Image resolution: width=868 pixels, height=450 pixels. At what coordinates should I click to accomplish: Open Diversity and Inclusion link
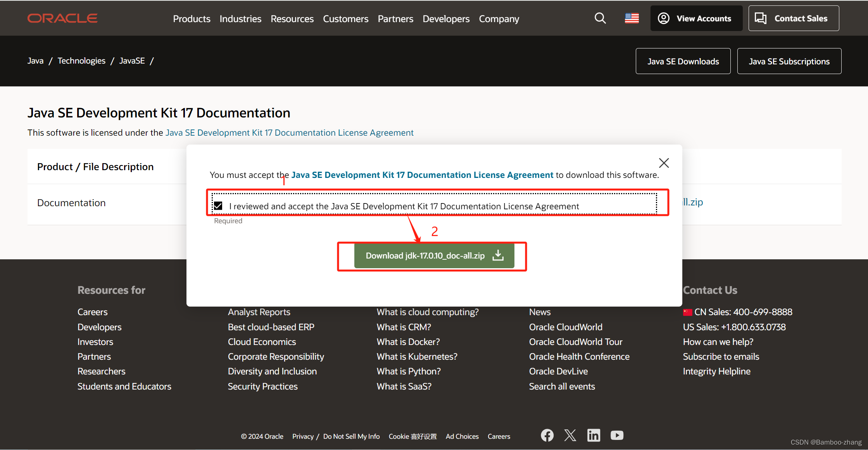[272, 371]
